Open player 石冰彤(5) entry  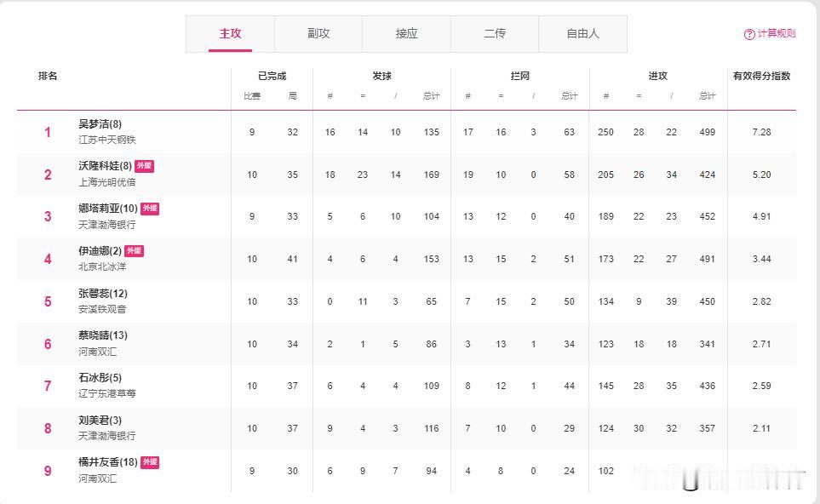(x=100, y=378)
